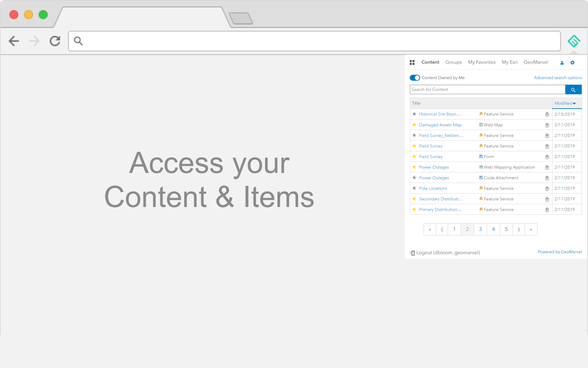Open the My Esri tab
588x368 pixels.
tap(509, 62)
